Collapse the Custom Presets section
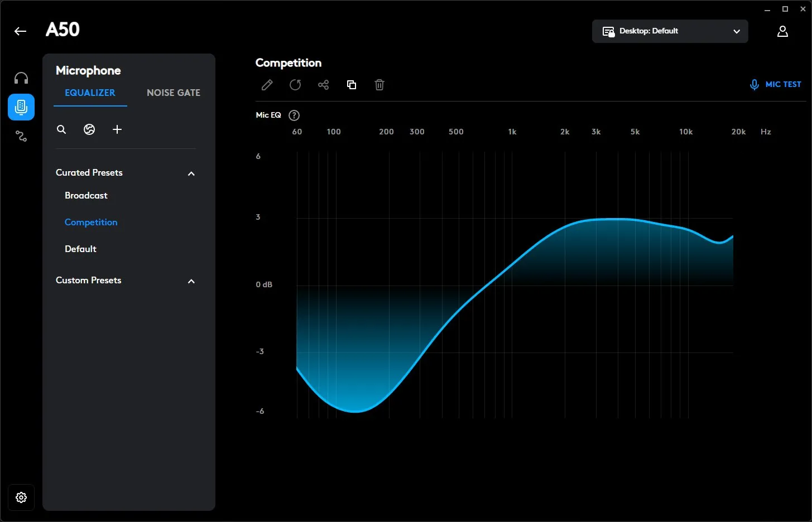812x522 pixels. (x=191, y=281)
